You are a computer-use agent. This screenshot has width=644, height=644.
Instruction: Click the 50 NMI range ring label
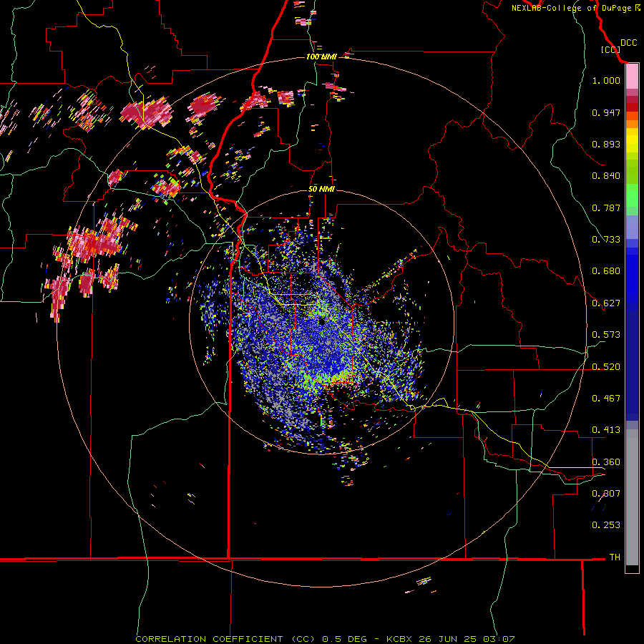[321, 190]
